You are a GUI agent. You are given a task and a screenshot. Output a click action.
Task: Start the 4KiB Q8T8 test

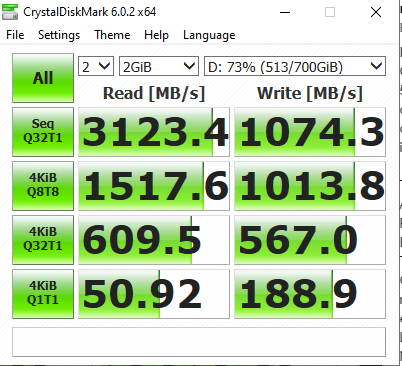click(x=43, y=186)
